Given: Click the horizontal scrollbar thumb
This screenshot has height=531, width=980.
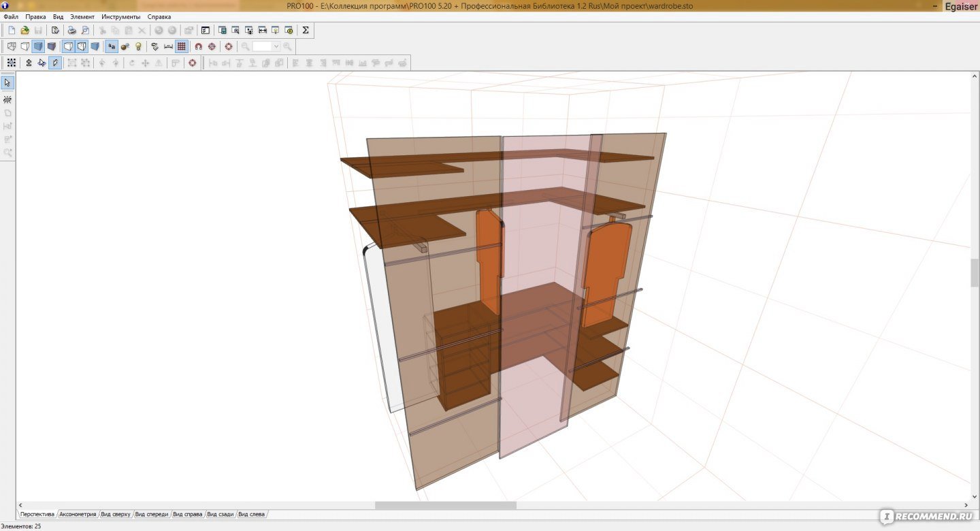Looking at the screenshot, I should 445,505.
